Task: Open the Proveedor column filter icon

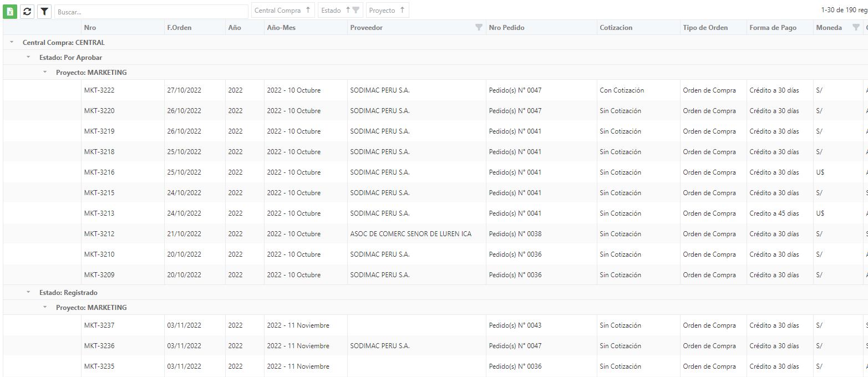Action: (x=479, y=28)
